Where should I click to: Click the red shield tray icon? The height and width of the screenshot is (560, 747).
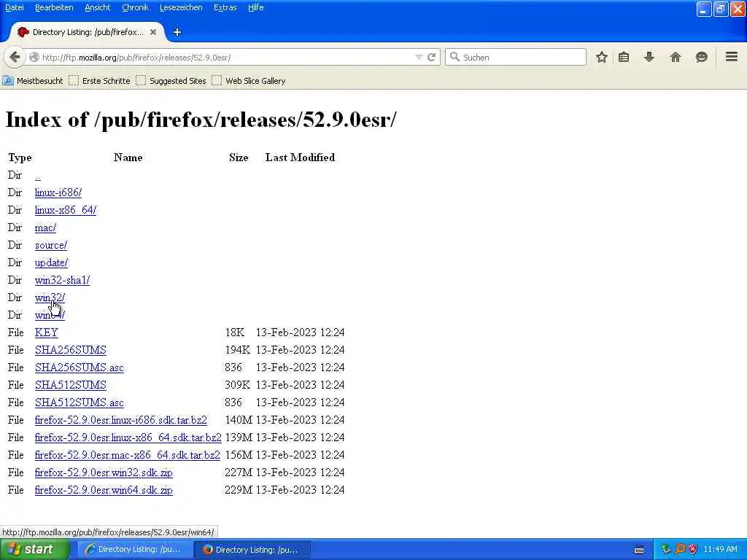coord(692,550)
